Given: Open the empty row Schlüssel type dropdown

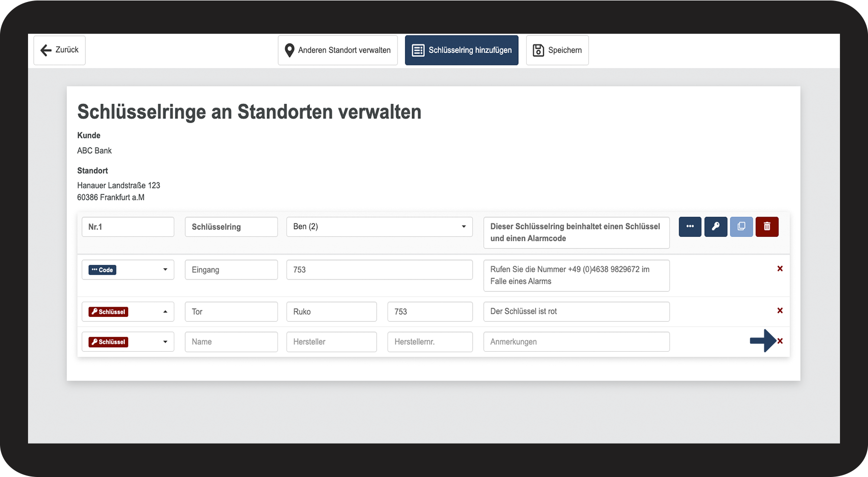Looking at the screenshot, I should (128, 342).
